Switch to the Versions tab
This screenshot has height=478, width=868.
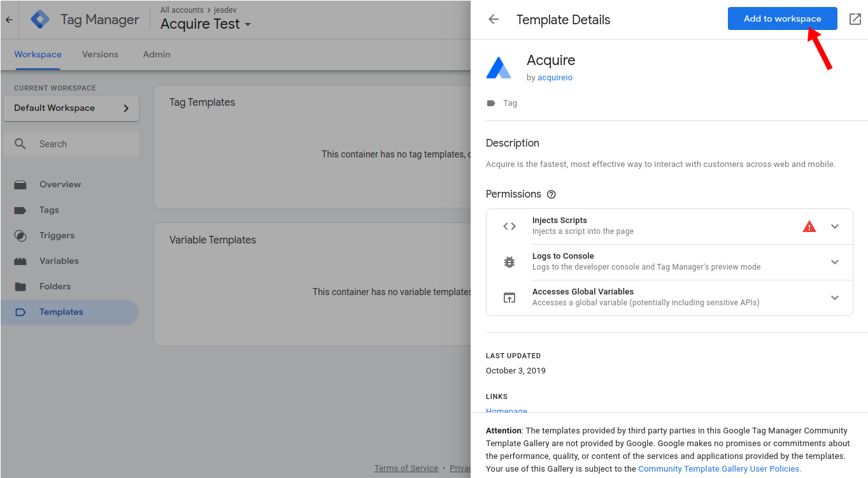(x=100, y=54)
